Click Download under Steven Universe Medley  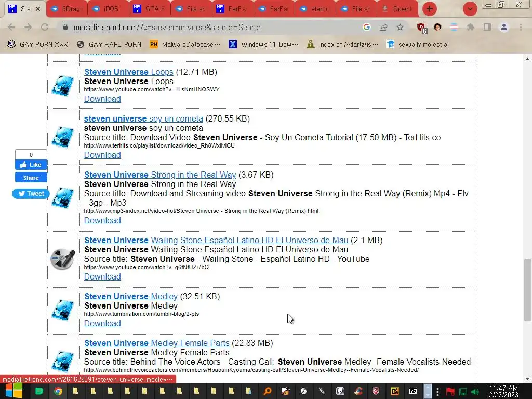pos(102,323)
